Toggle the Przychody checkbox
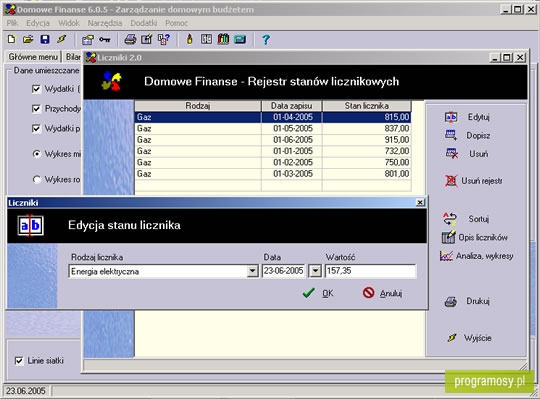Image resolution: width=540 pixels, height=399 pixels. click(x=36, y=109)
